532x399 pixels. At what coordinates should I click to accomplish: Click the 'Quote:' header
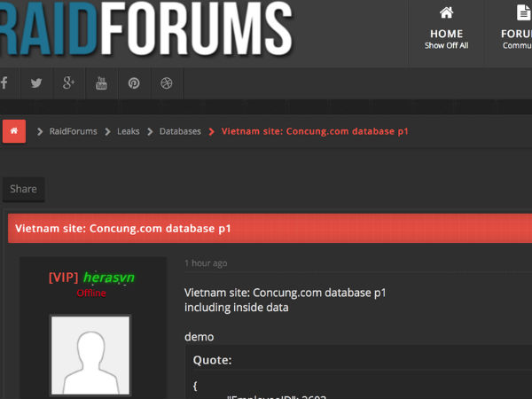pyautogui.click(x=213, y=360)
